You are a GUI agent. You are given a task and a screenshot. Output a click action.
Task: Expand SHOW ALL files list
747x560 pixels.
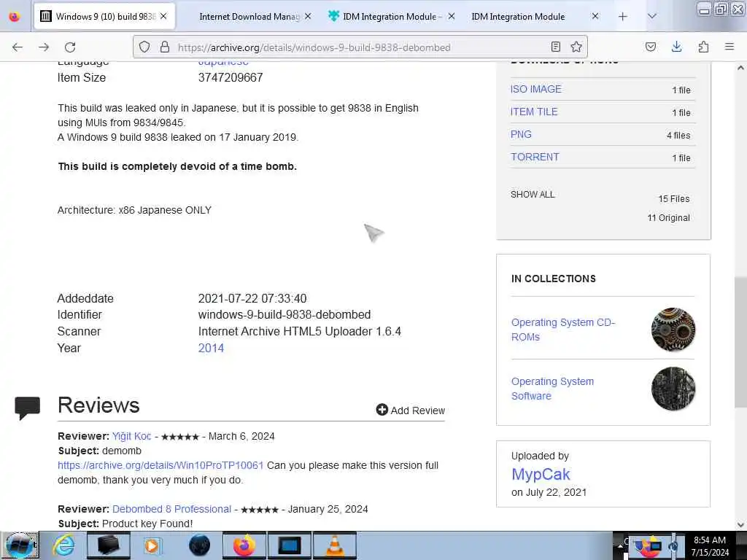533,194
